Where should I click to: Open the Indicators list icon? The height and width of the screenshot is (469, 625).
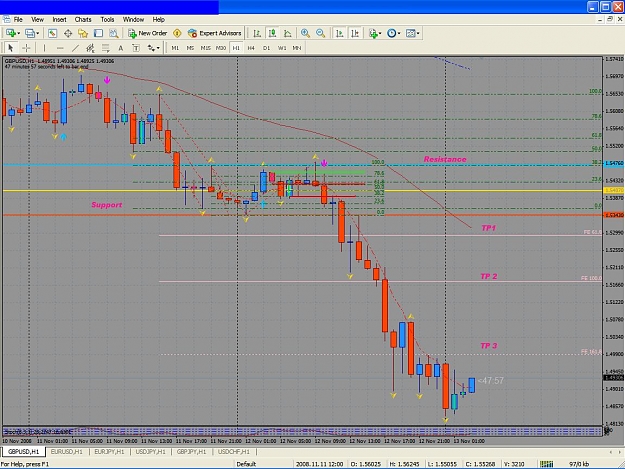point(373,33)
